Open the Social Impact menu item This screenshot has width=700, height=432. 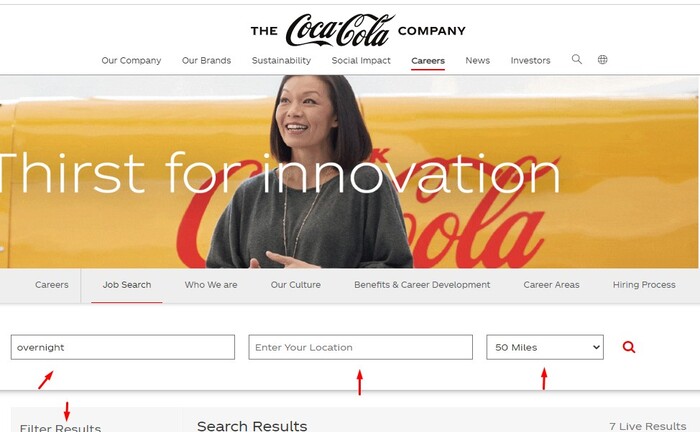click(361, 60)
